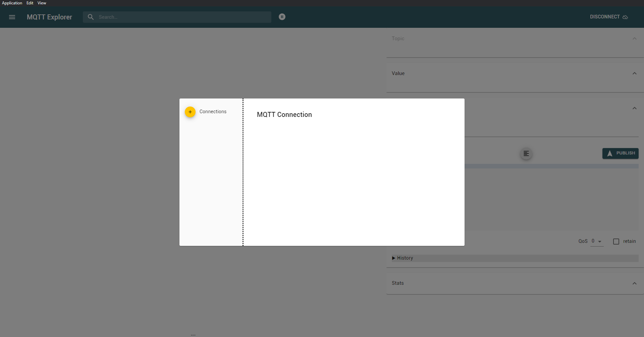Open the Edit menu
Image resolution: width=644 pixels, height=337 pixels.
30,3
